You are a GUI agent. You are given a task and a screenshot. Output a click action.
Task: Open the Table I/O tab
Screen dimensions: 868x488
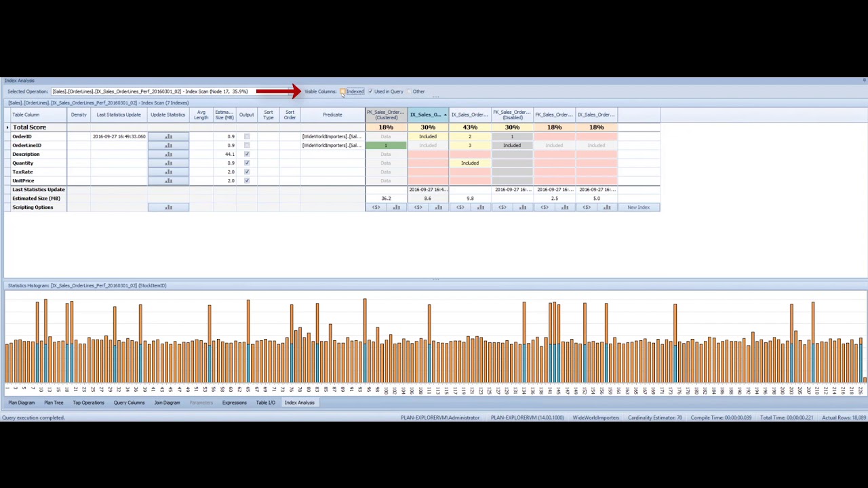265,403
